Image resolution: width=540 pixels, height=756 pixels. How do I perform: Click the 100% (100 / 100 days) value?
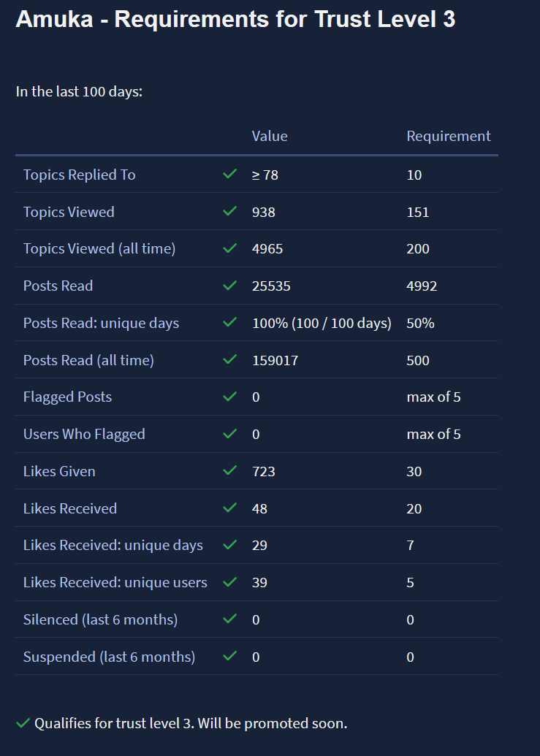pyautogui.click(x=322, y=323)
